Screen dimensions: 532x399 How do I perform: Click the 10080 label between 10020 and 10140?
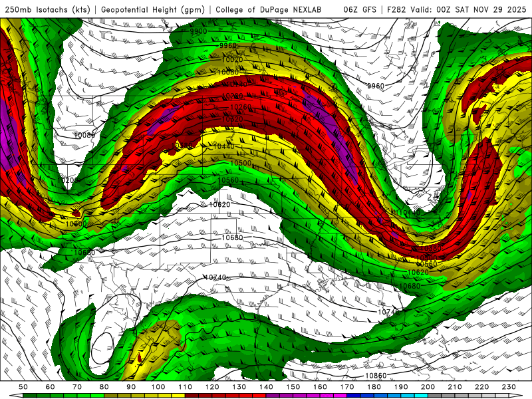tap(228, 72)
